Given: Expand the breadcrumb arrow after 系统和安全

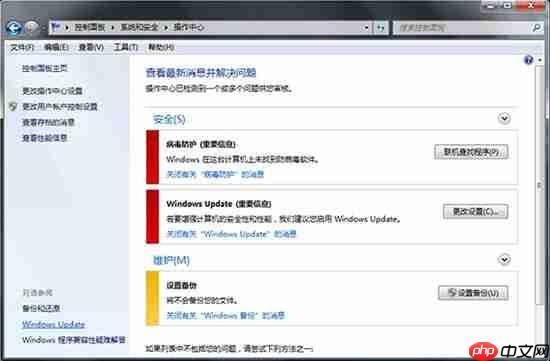Looking at the screenshot, I should 166,27.
